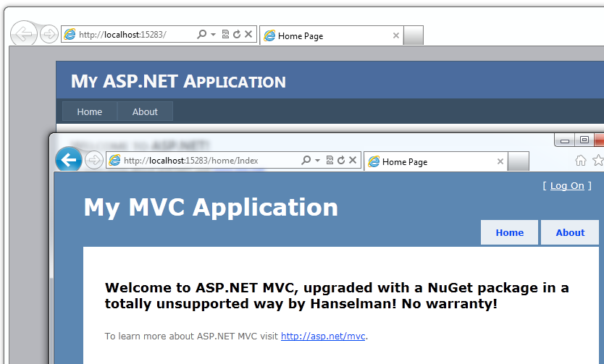
Task: Click the Welcome to ASP.NET MVC heading text
Action: coord(337,295)
